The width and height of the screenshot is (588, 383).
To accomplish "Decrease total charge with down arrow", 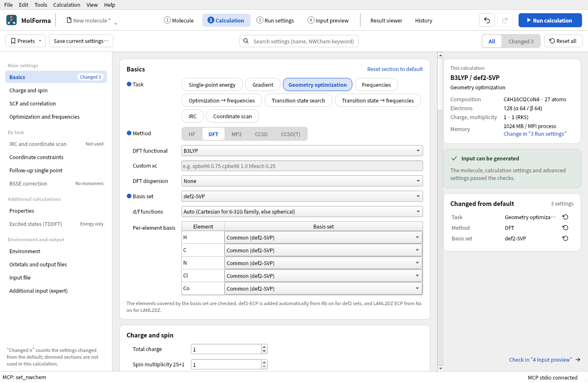I will click(264, 352).
